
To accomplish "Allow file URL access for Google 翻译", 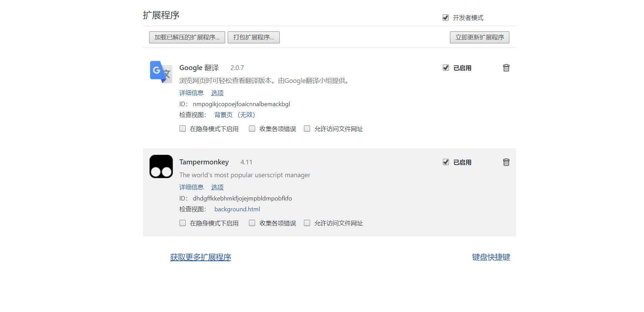I will pyautogui.click(x=307, y=129).
